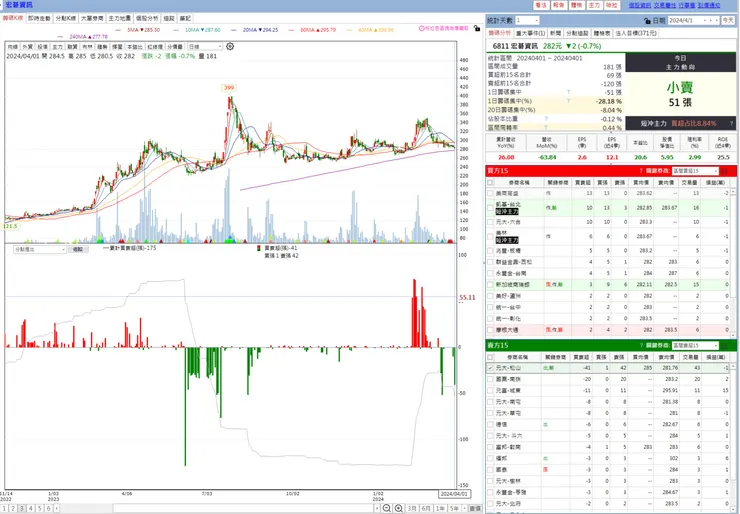Sort 賣方15 table by 交易量 column

(690, 357)
